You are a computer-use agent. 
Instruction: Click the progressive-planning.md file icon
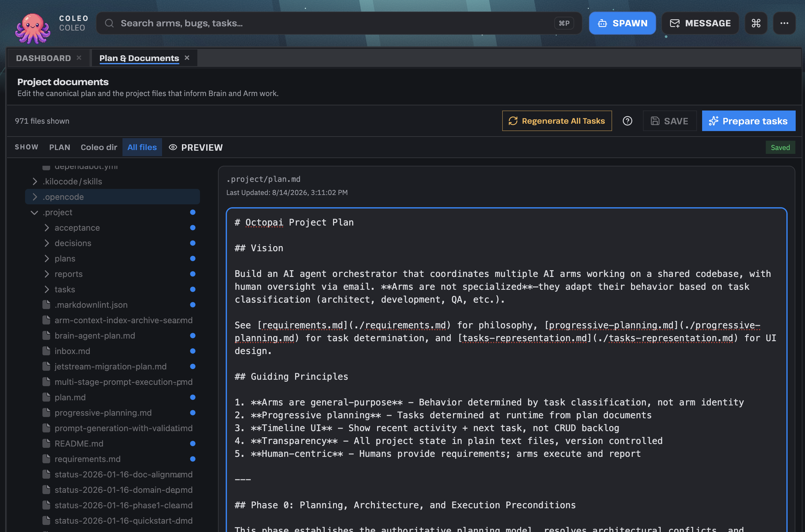tap(47, 412)
